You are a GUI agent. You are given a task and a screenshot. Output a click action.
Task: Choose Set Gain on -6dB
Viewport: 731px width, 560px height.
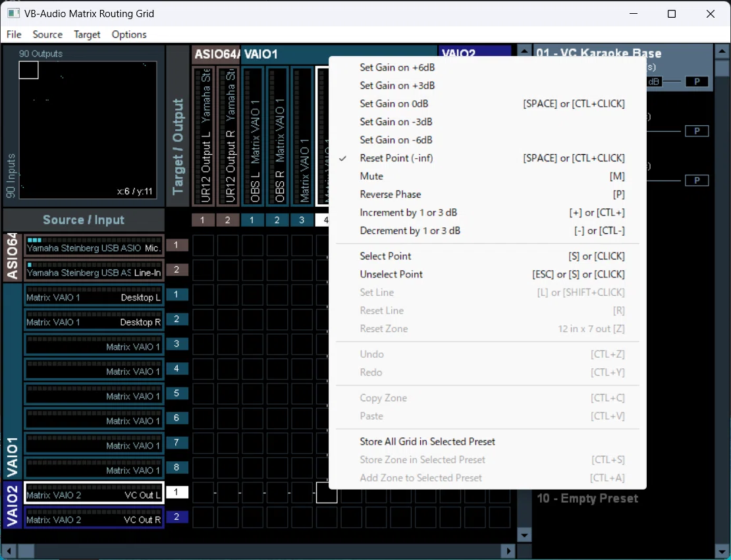[487, 140]
